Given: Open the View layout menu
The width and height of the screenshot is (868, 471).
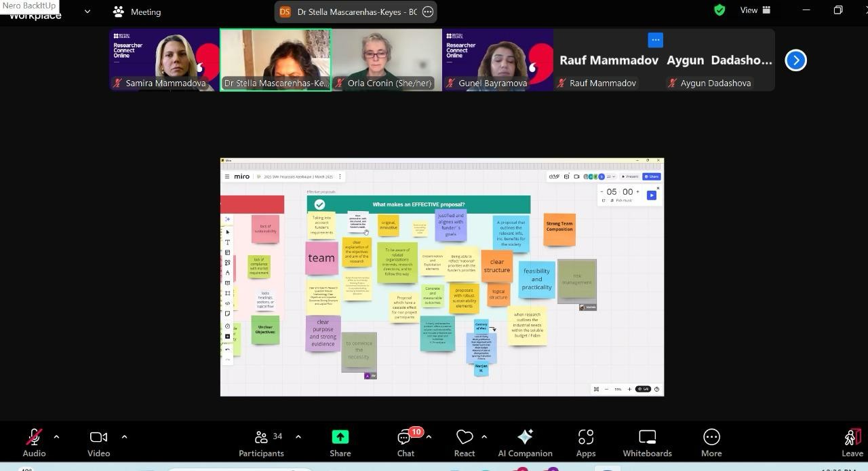Looking at the screenshot, I should coord(755,10).
